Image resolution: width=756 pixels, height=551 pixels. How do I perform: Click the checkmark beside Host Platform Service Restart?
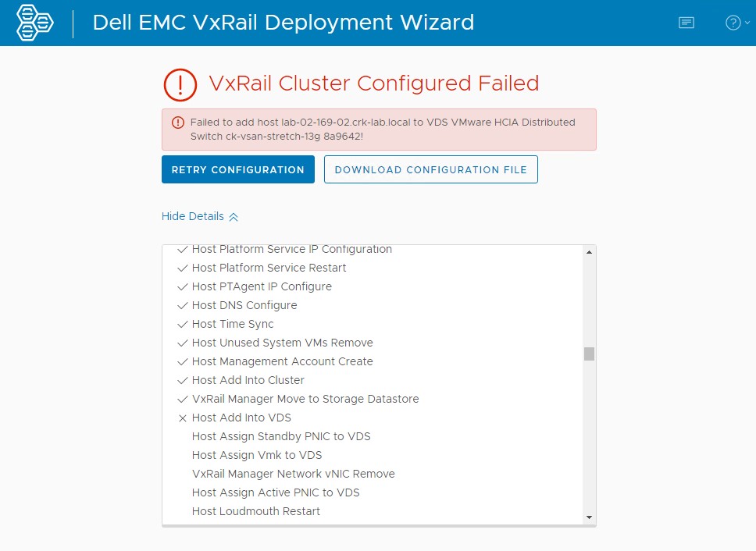[182, 268]
